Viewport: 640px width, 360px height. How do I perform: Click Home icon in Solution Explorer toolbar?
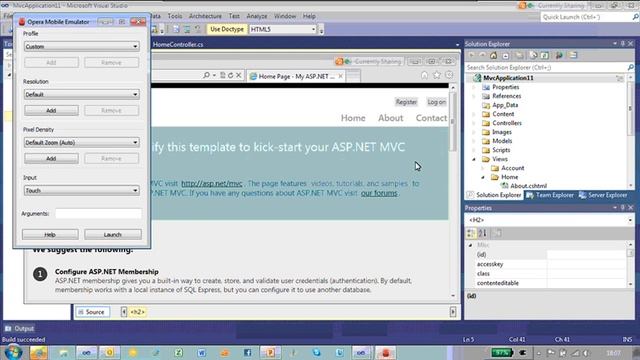[x=493, y=56]
